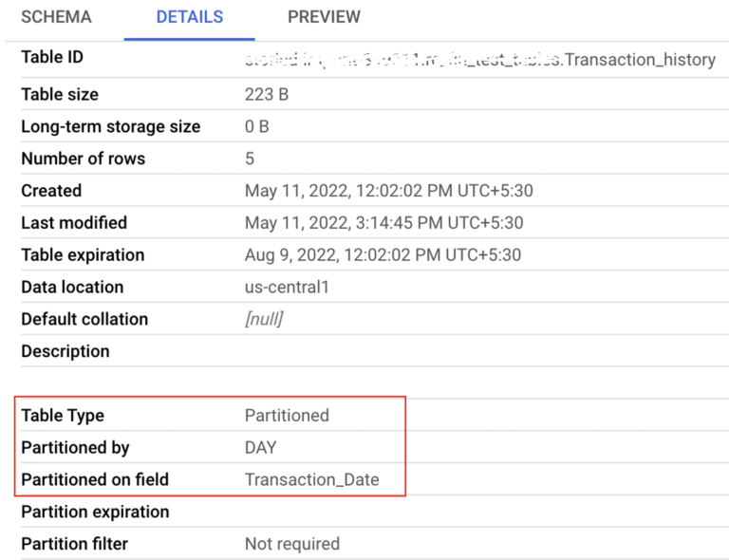Select the [null] collation value
The height and width of the screenshot is (560, 729).
pyautogui.click(x=264, y=319)
